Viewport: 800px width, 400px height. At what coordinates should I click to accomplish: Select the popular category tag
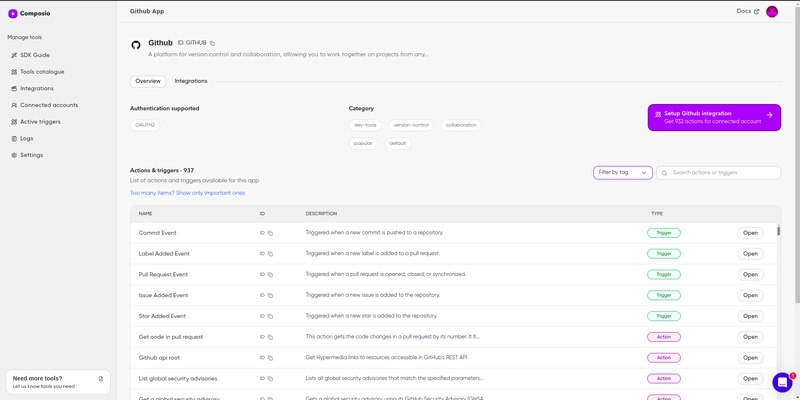point(363,143)
